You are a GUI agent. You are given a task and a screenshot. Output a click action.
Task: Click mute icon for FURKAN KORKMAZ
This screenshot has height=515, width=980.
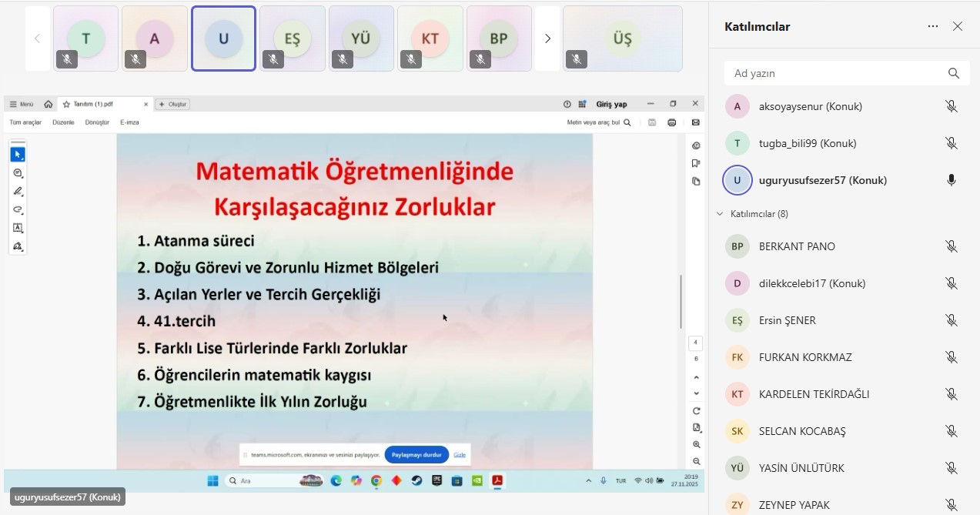(x=952, y=357)
